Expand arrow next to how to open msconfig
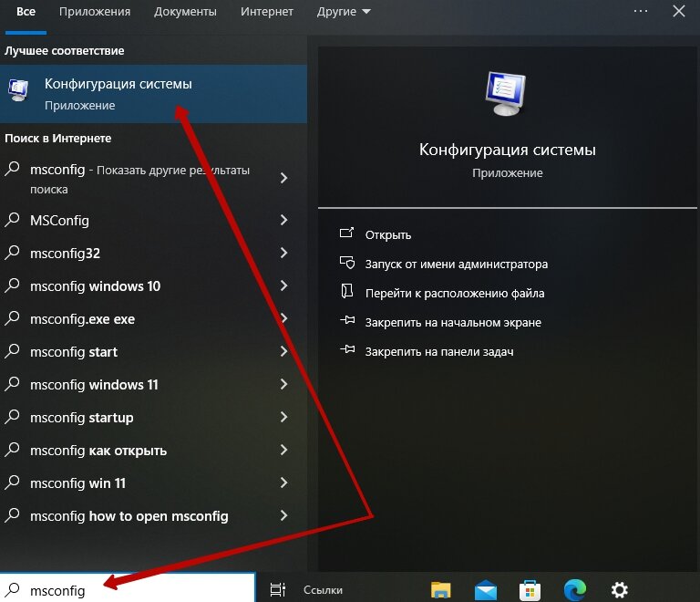This screenshot has height=602, width=700. pos(283,516)
